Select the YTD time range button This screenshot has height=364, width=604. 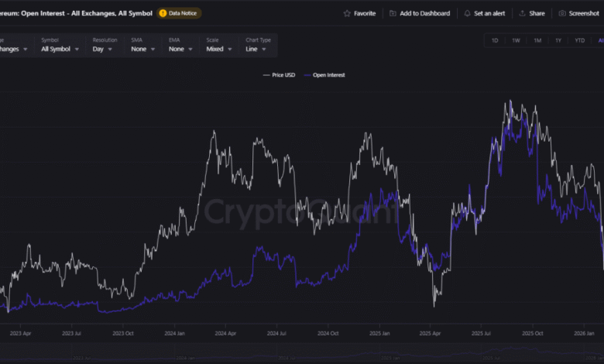pyautogui.click(x=580, y=40)
